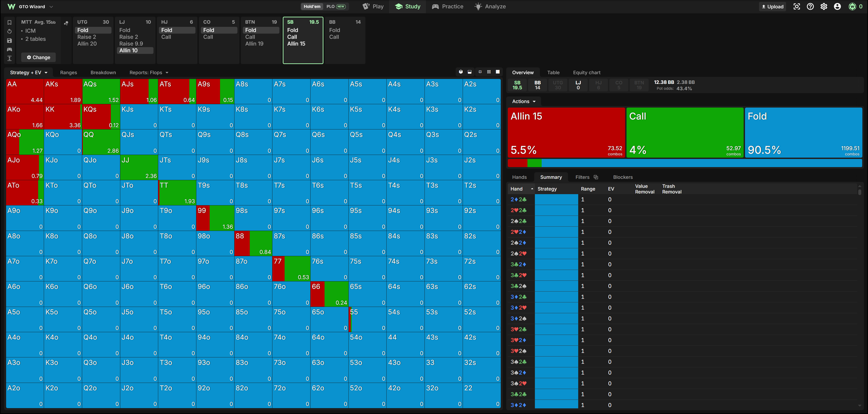This screenshot has height=414, width=868.
Task: Toggle the BTN 19 position chip
Action: 639,85
